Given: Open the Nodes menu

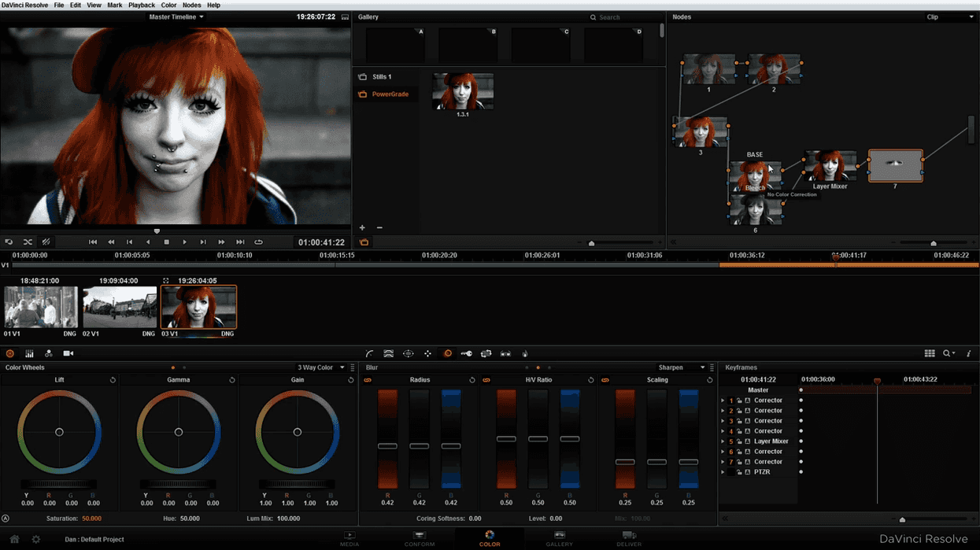Looking at the screenshot, I should (192, 5).
